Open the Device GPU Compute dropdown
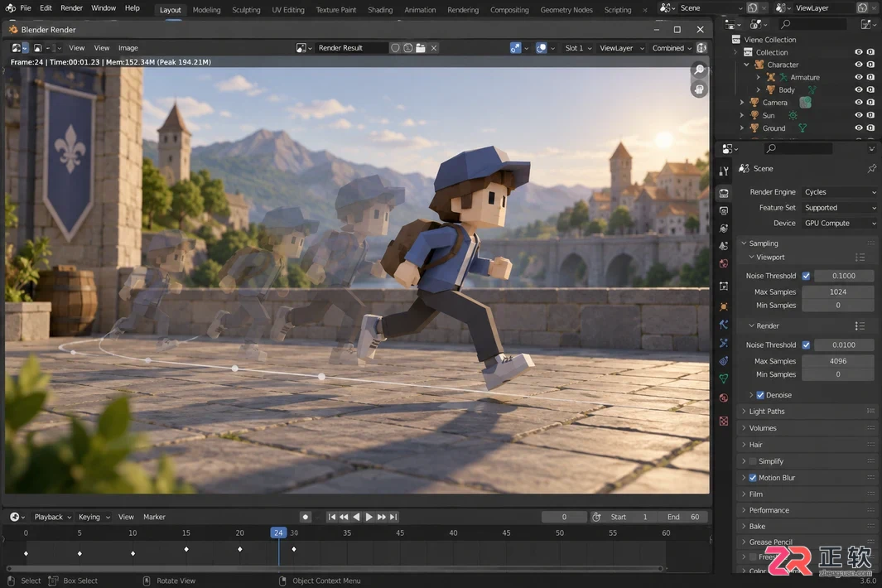 click(x=839, y=224)
